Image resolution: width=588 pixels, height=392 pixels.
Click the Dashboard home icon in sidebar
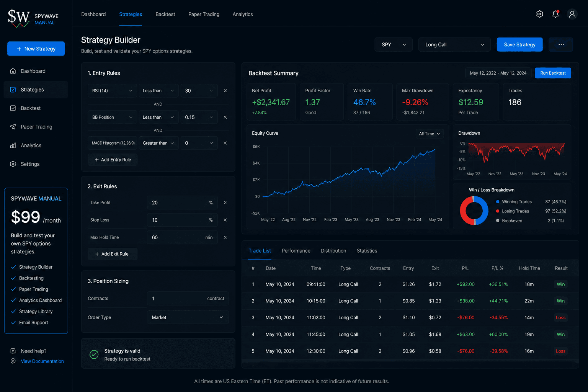(13, 71)
